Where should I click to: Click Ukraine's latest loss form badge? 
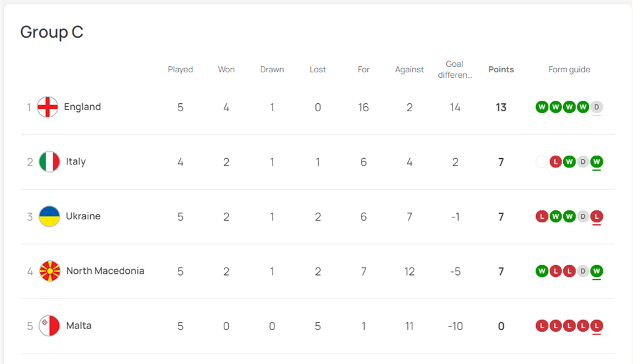597,216
